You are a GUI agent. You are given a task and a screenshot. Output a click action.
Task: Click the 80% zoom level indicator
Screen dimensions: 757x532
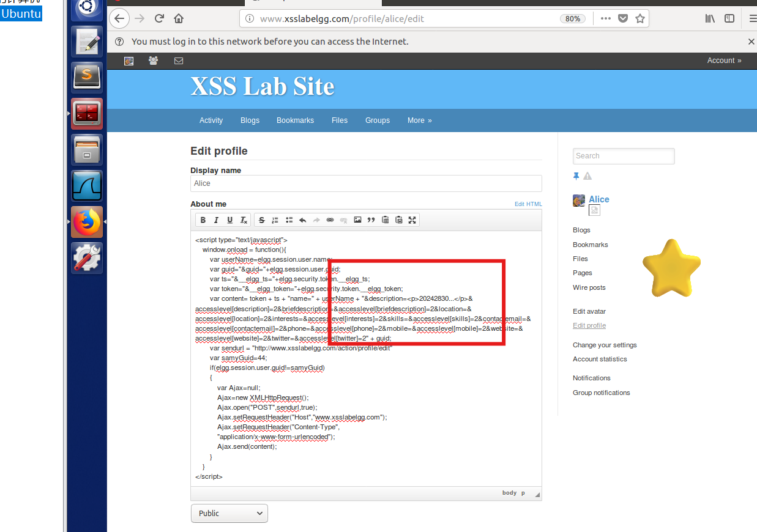pos(573,18)
